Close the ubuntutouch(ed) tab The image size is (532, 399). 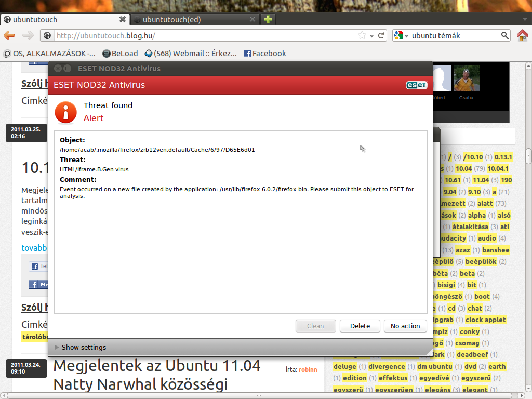252,19
